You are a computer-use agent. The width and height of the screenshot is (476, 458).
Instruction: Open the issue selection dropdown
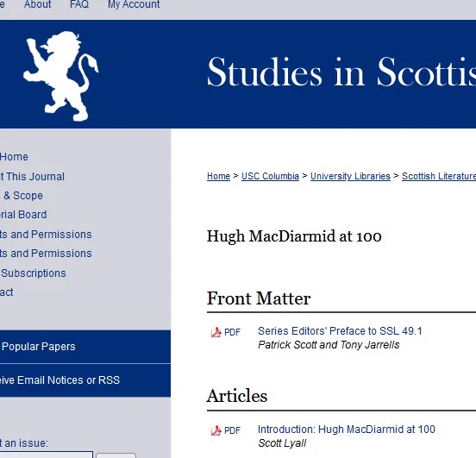(x=47, y=455)
